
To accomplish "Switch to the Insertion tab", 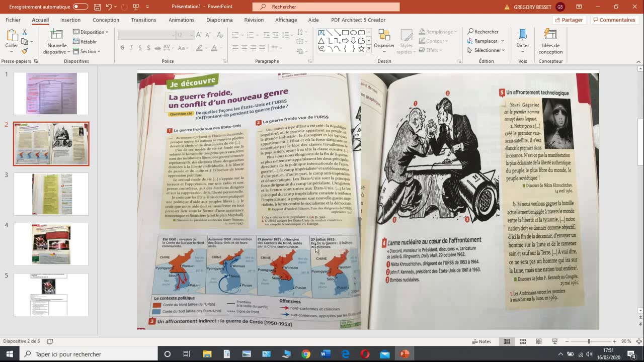I will [70, 20].
